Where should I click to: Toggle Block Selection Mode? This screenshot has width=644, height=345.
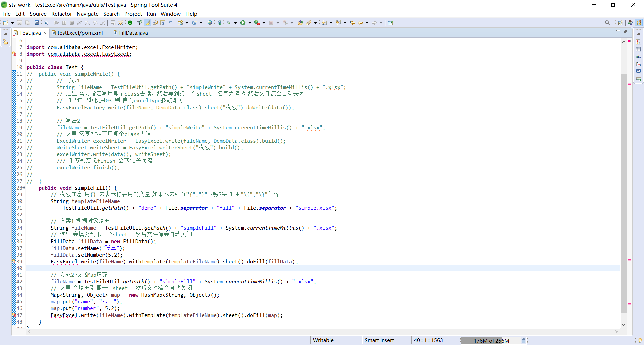click(x=163, y=23)
